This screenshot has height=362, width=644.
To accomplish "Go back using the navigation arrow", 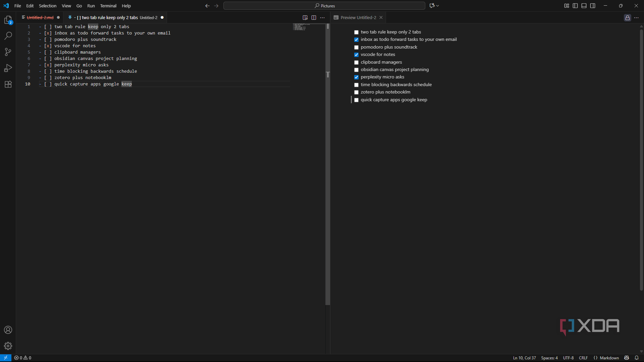I will point(207,6).
